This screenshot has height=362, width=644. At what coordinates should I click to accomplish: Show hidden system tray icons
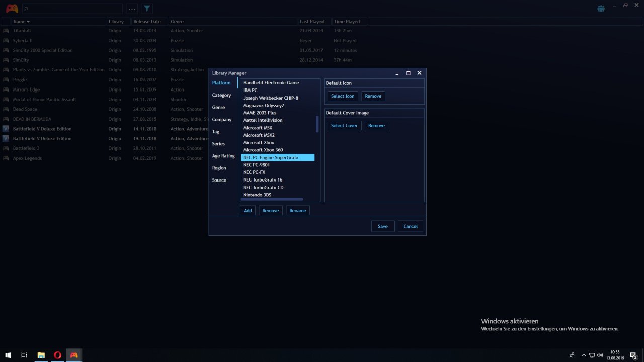click(x=583, y=355)
